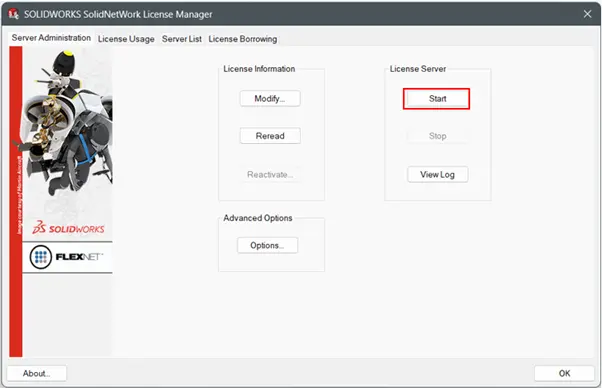Click the grayed-out Reactivate button
Screen dimensions: 602x388
270,175
